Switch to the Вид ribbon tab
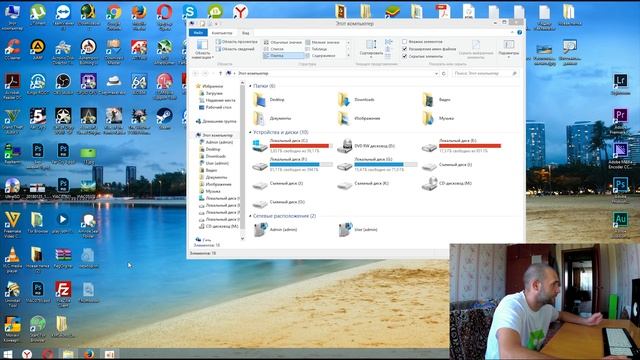 pyautogui.click(x=245, y=33)
